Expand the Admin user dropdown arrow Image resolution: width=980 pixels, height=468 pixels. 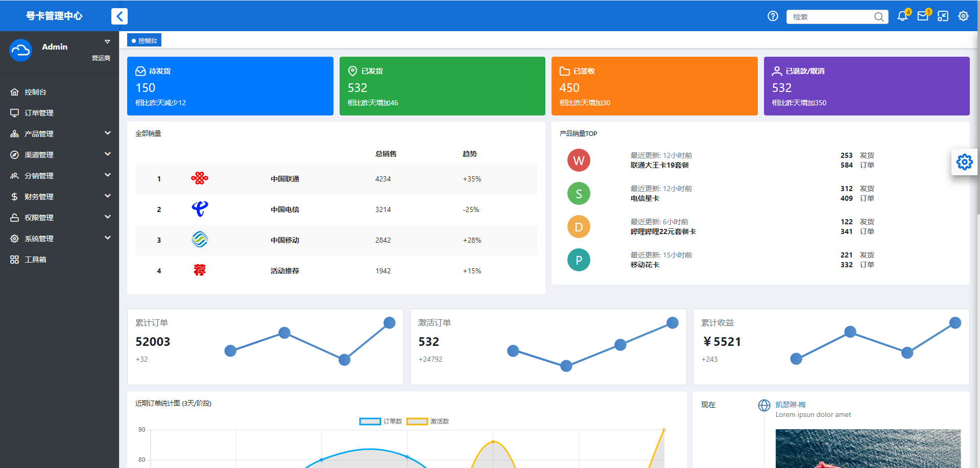click(107, 42)
